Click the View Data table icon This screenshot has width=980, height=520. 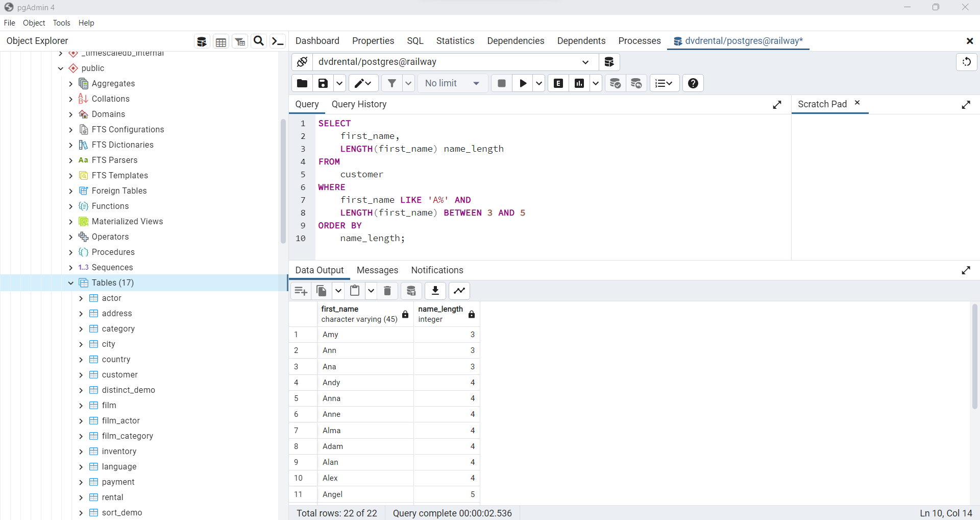click(x=221, y=41)
